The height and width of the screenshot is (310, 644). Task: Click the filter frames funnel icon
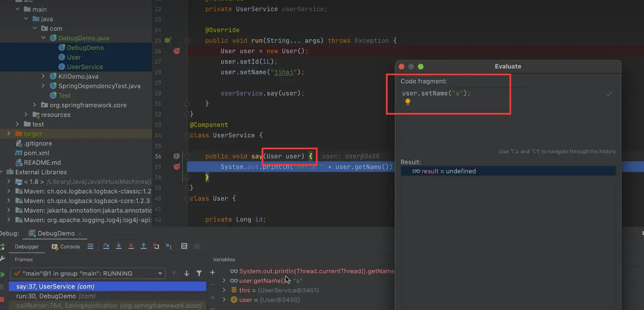pos(199,274)
